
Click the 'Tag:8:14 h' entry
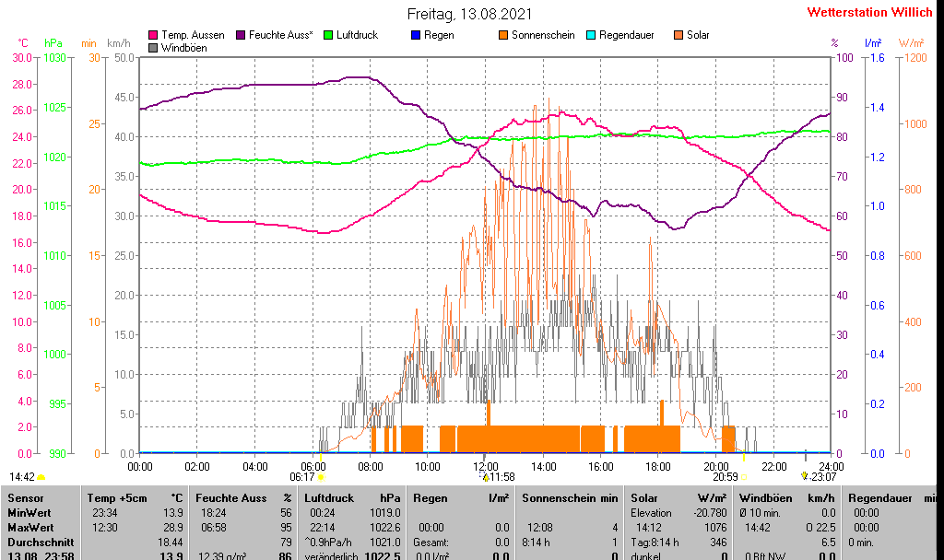[x=655, y=542]
